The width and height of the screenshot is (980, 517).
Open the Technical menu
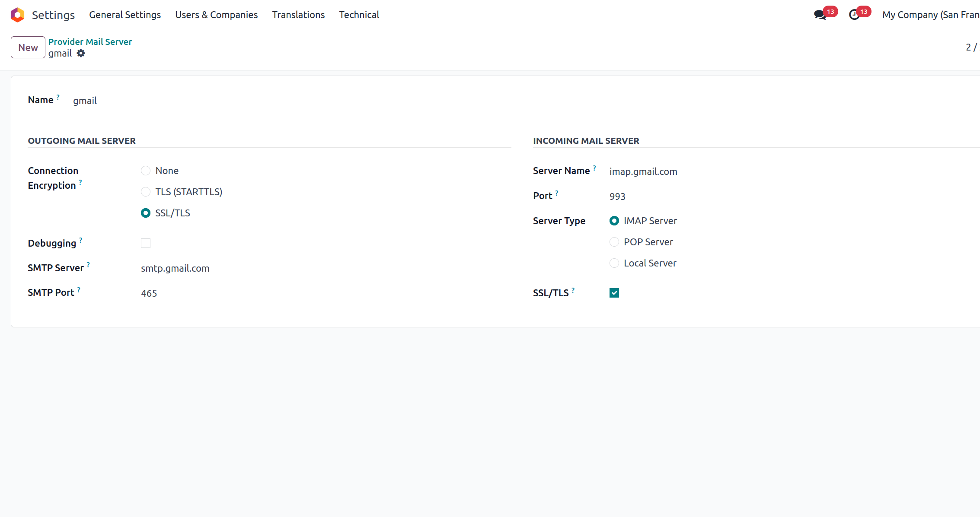click(x=359, y=15)
